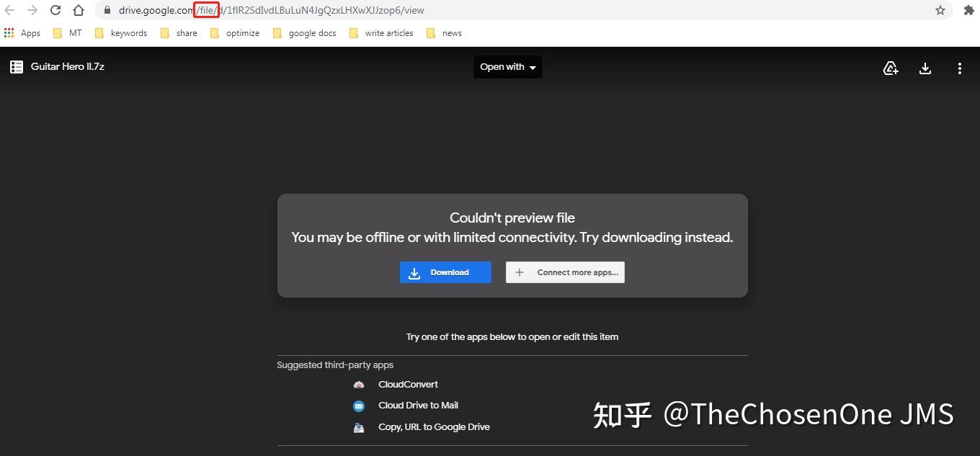Click the Cloud Drive to Mail envelope icon
This screenshot has height=456, width=980.
pyautogui.click(x=359, y=406)
